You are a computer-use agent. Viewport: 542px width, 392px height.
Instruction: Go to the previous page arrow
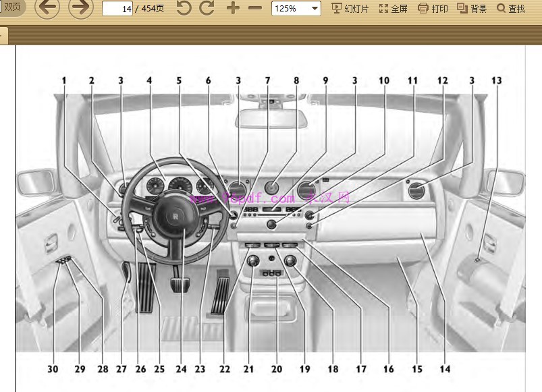(x=47, y=7)
